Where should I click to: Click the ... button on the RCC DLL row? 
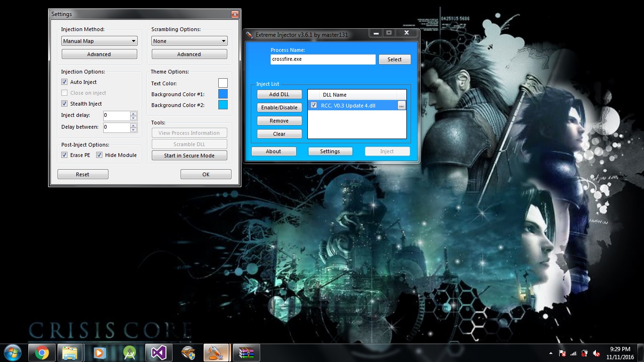pyautogui.click(x=401, y=106)
